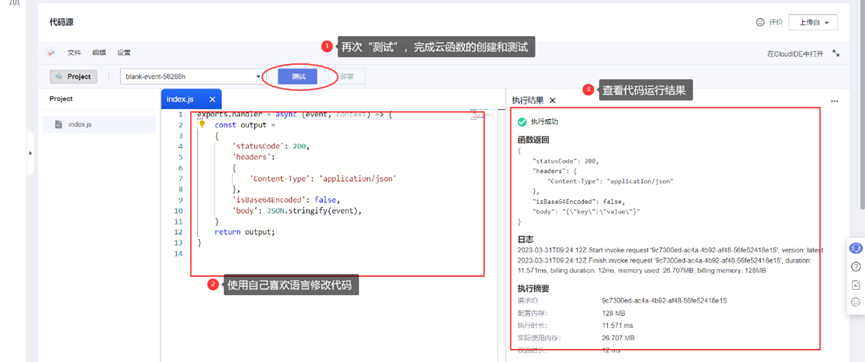Image resolution: width=865 pixels, height=362 pixels.
Task: Click line number 7 in the gutter
Action: click(x=180, y=179)
